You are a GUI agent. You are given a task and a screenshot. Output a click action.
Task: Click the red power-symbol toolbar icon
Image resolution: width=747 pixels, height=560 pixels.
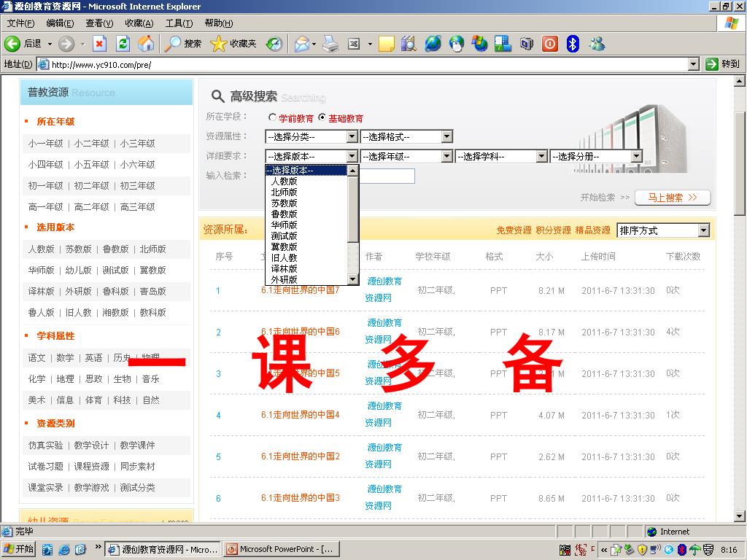coord(550,44)
